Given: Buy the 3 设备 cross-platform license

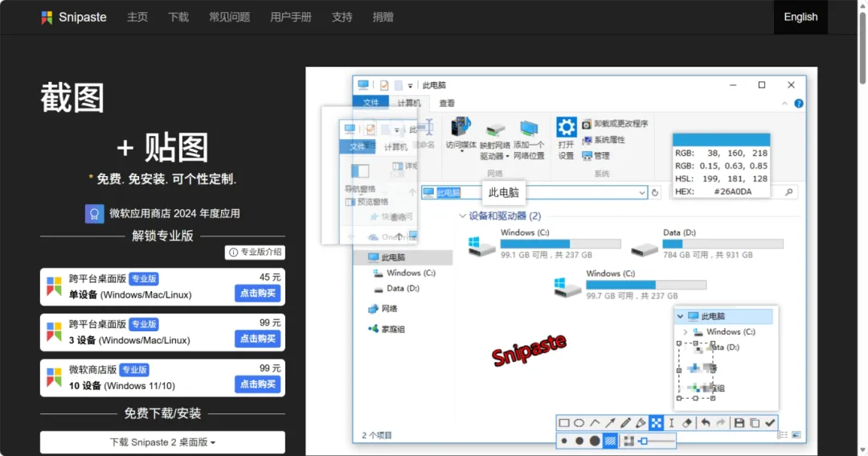Looking at the screenshot, I should point(257,339).
